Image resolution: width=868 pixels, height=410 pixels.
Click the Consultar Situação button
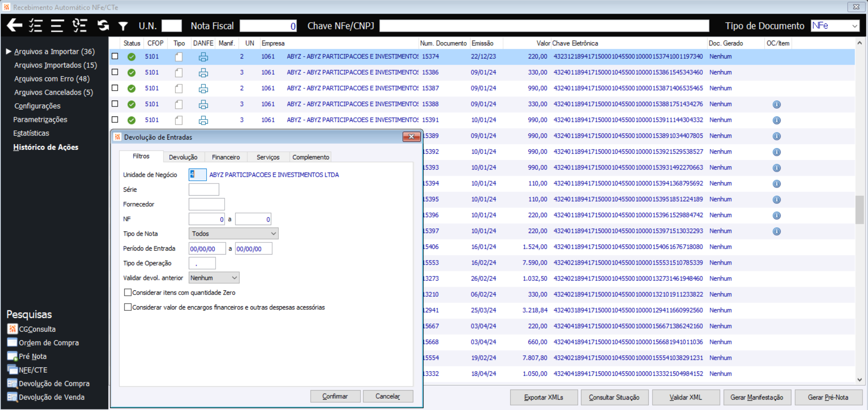click(614, 397)
